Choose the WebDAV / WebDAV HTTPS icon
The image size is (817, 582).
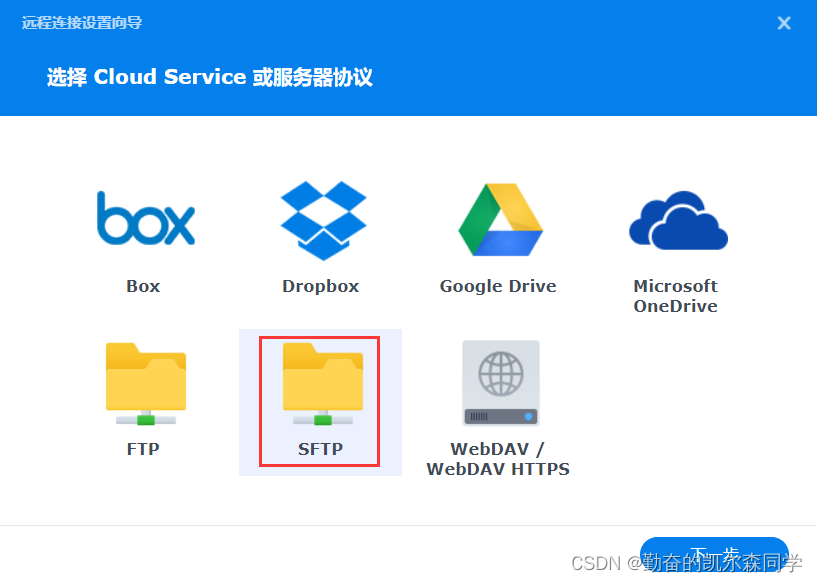tap(498, 382)
